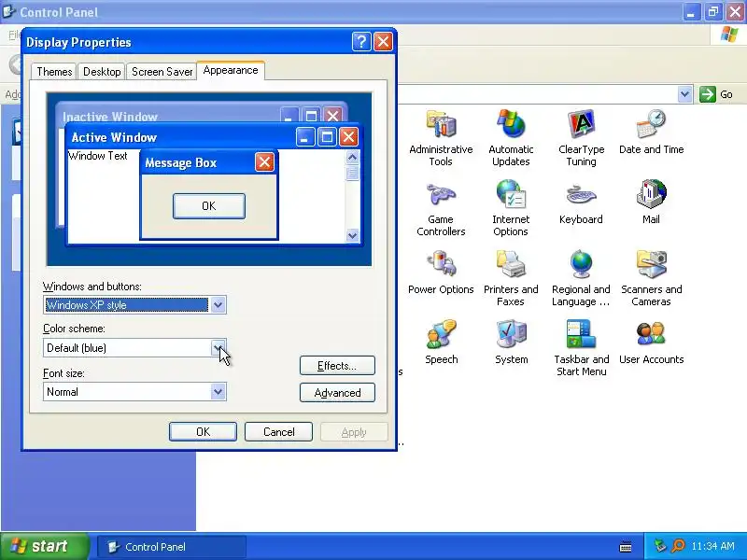Open Taskbar and Start Menu icon
The image size is (747, 560).
point(581,334)
